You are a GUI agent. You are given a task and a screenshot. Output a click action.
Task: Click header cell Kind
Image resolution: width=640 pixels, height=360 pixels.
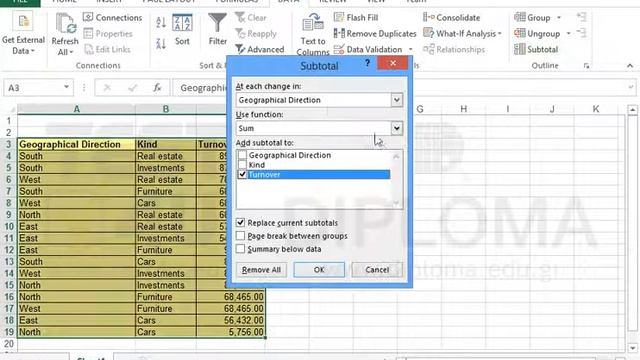coord(166,144)
